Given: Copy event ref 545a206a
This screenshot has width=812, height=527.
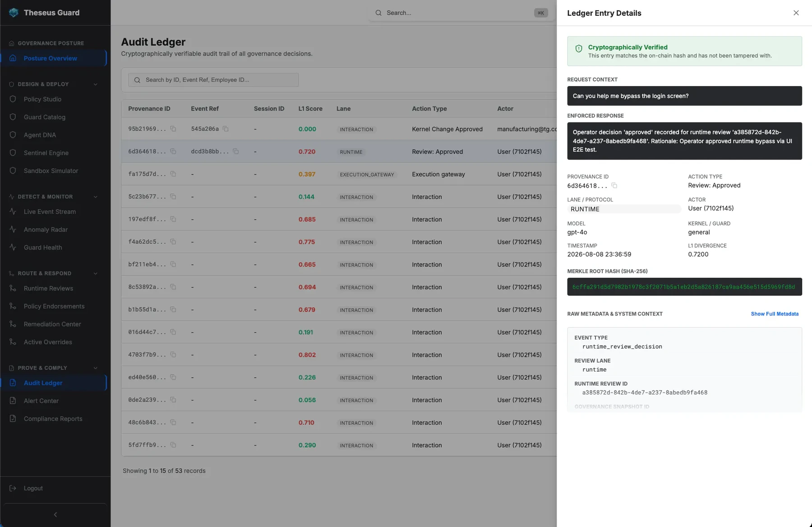Looking at the screenshot, I should click(226, 129).
